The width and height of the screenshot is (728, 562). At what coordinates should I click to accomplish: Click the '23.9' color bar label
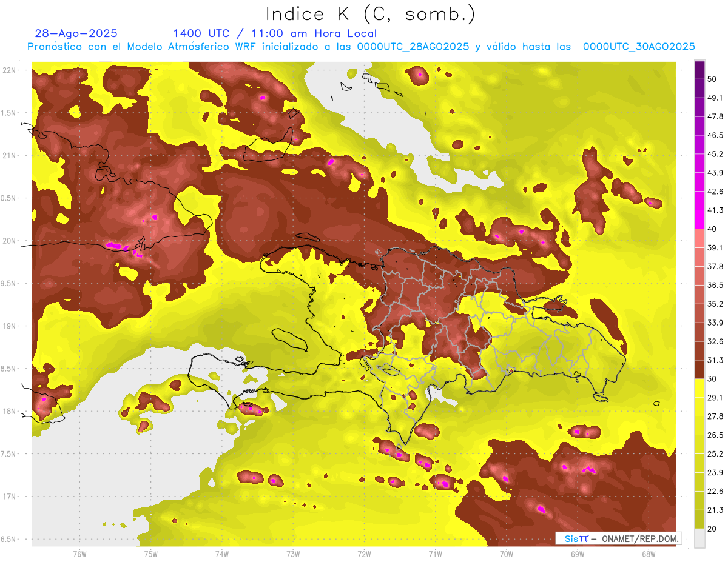tap(715, 473)
